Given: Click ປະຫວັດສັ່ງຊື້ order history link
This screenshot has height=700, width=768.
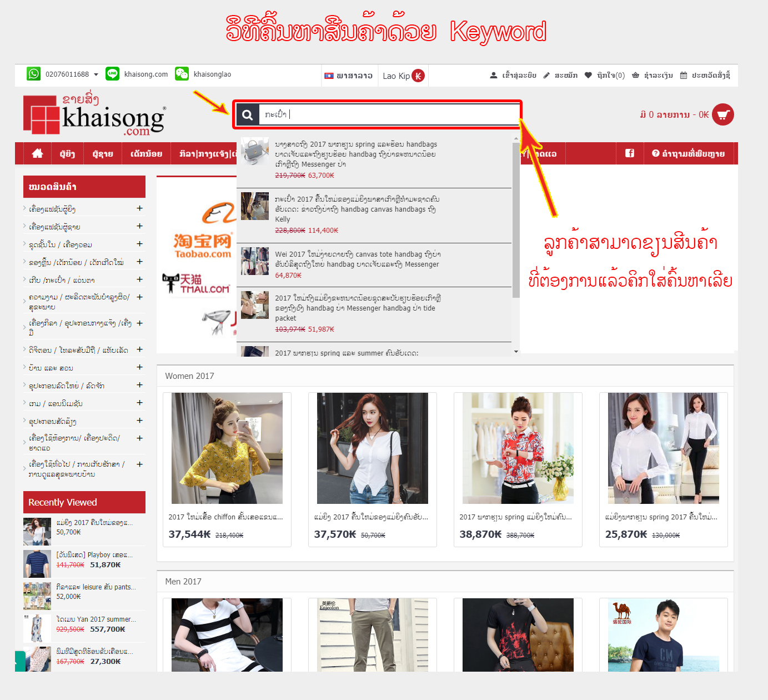Looking at the screenshot, I should click(711, 76).
